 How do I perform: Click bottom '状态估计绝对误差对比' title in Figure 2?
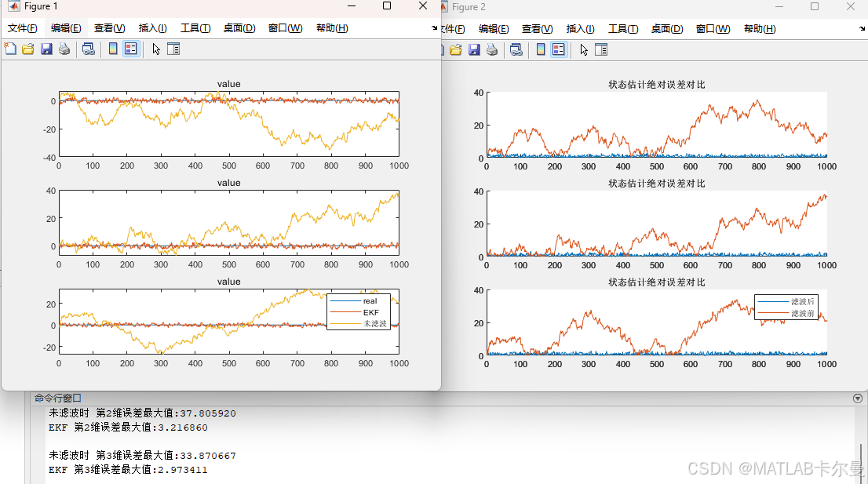(657, 282)
